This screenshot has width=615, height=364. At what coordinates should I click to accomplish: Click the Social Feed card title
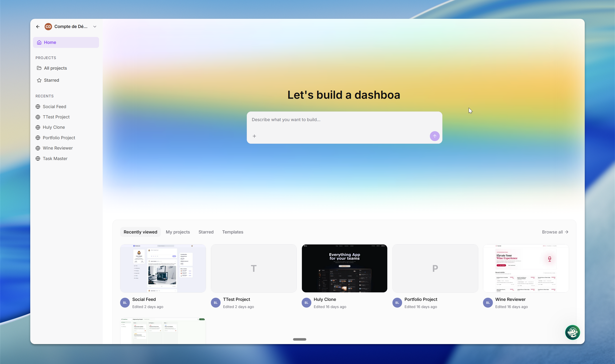(144, 300)
